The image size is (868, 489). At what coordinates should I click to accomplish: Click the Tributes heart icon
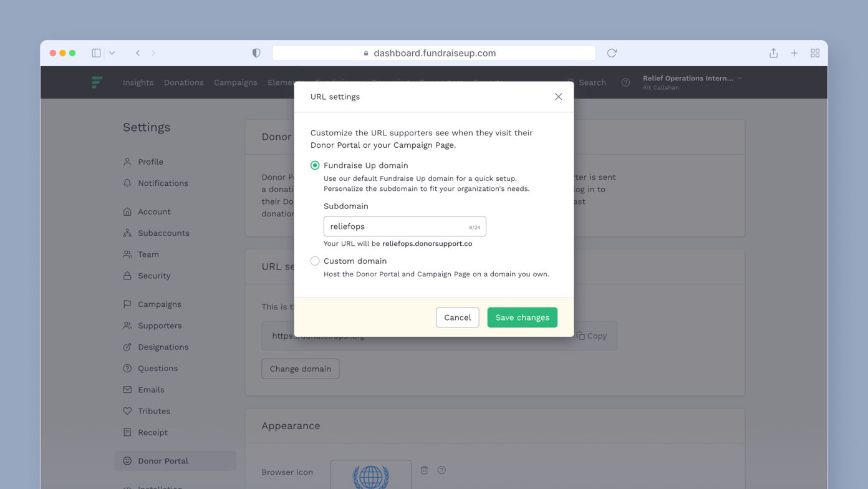pyautogui.click(x=127, y=411)
